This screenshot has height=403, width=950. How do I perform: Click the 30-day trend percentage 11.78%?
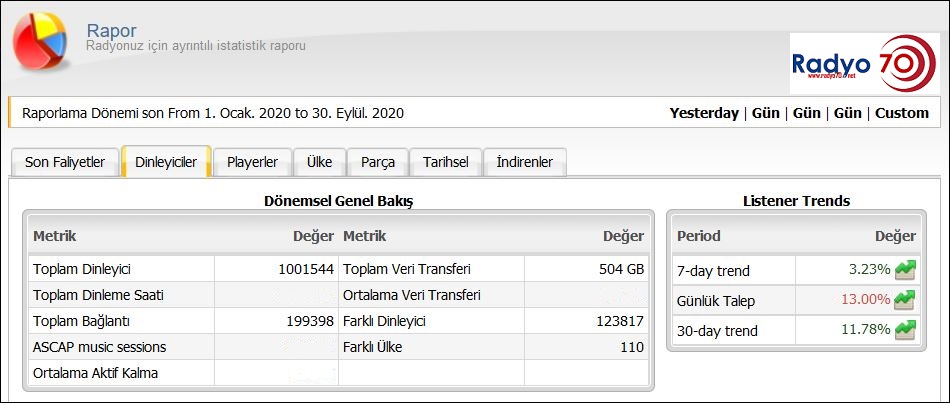(867, 330)
